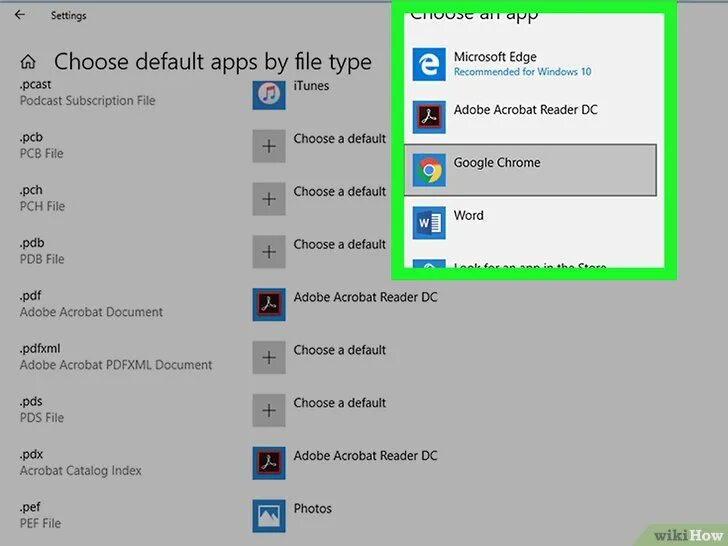Click Adobe Reader icon for .pdf
Screen dimensions: 728x546
click(269, 305)
